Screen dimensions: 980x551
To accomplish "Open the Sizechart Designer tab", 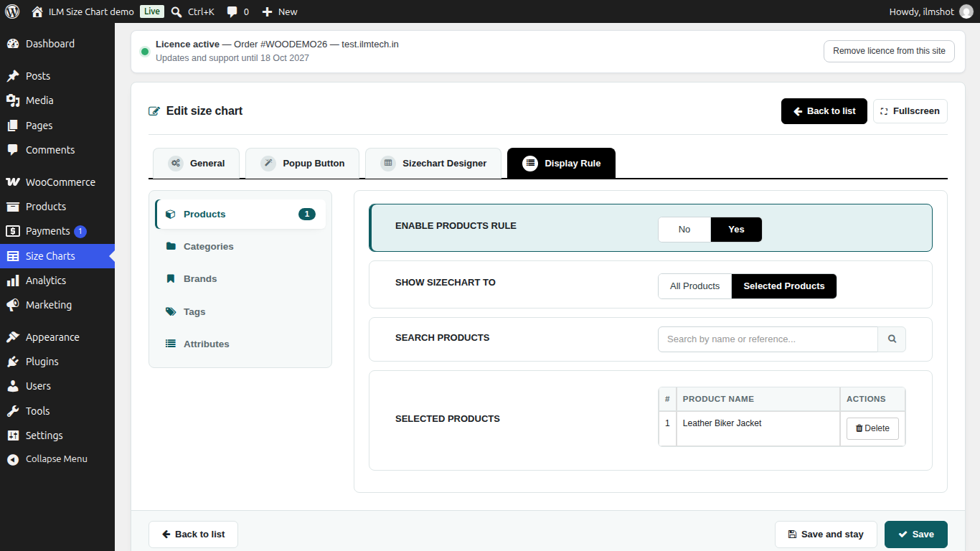I will [433, 164].
